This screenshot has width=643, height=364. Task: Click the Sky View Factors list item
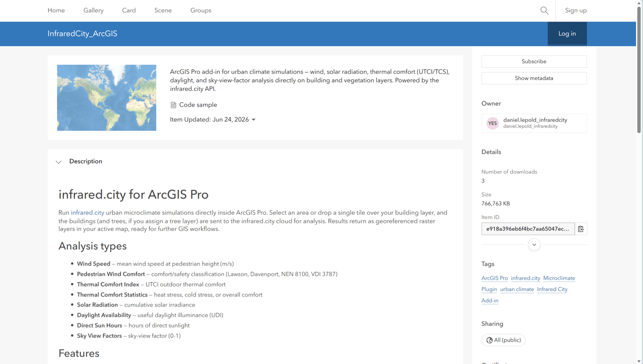click(x=129, y=336)
